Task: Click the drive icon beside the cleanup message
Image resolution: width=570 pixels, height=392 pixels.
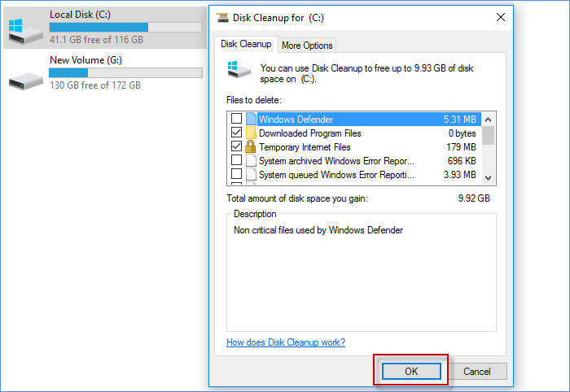Action: click(239, 69)
